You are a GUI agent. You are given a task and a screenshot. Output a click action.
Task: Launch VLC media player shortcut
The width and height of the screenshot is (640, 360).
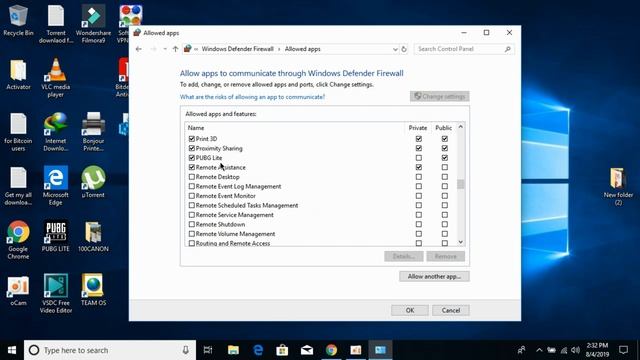pyautogui.click(x=56, y=78)
